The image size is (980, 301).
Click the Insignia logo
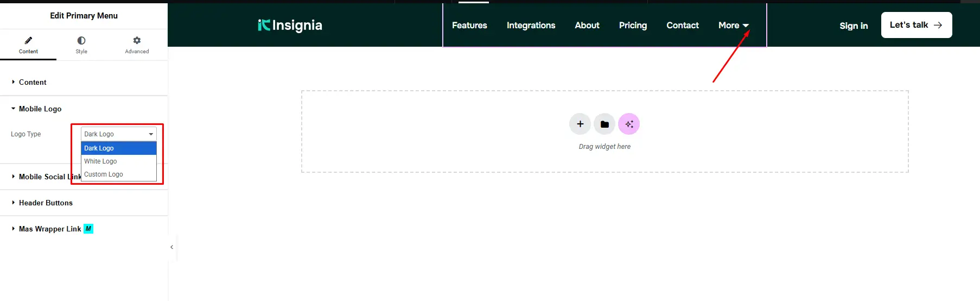[290, 25]
